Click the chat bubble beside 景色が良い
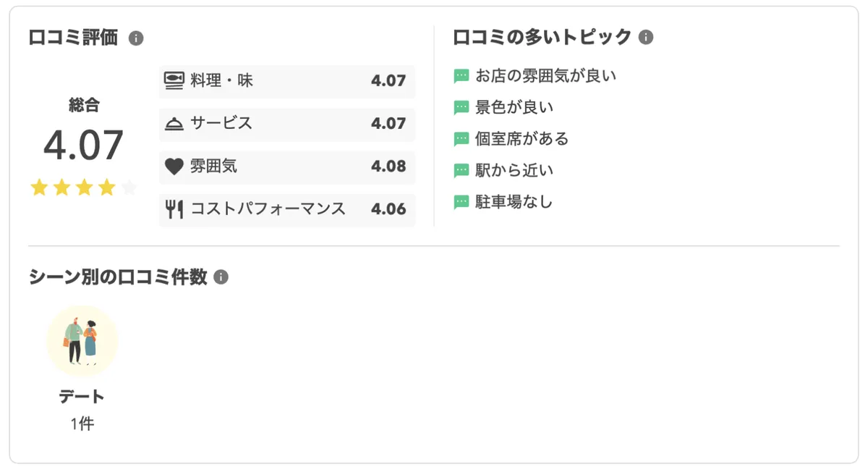The width and height of the screenshot is (868, 475). pos(461,108)
